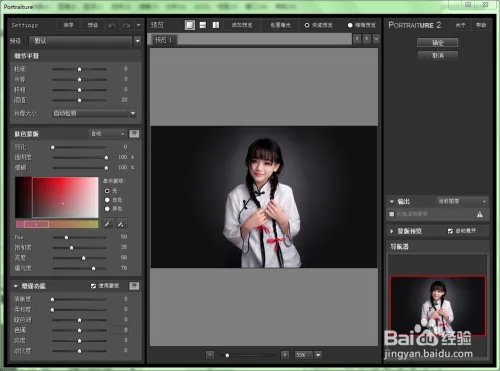Select the Preview 1 tab
Screen dimensions: 500x371
[163, 40]
